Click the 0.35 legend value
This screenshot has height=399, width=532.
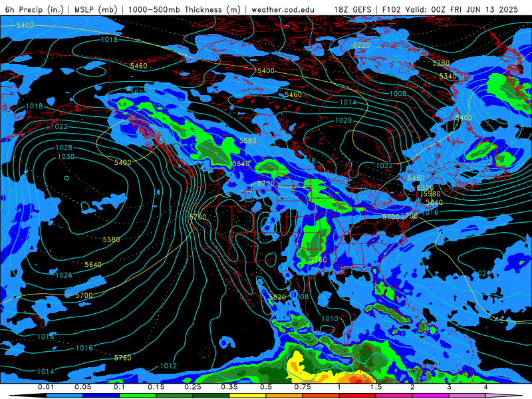(x=229, y=387)
